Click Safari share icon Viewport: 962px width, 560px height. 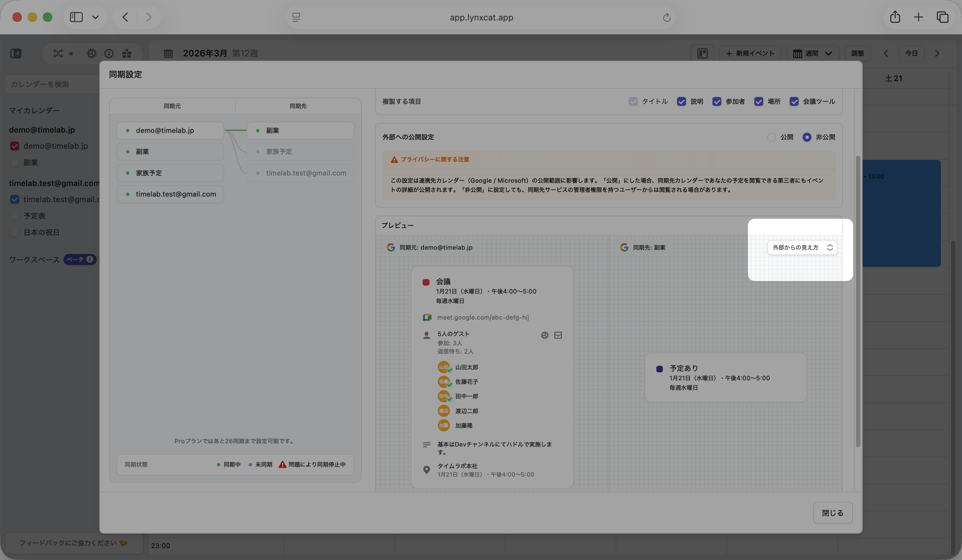click(895, 17)
